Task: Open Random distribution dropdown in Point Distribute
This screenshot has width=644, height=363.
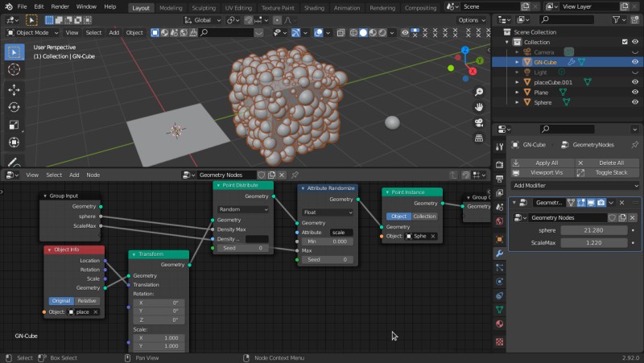Action: coord(243,209)
